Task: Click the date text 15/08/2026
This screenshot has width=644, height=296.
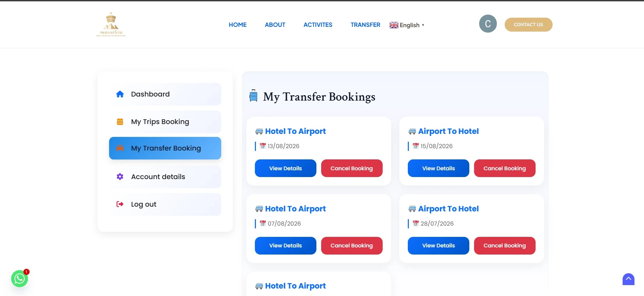Action: 436,146
